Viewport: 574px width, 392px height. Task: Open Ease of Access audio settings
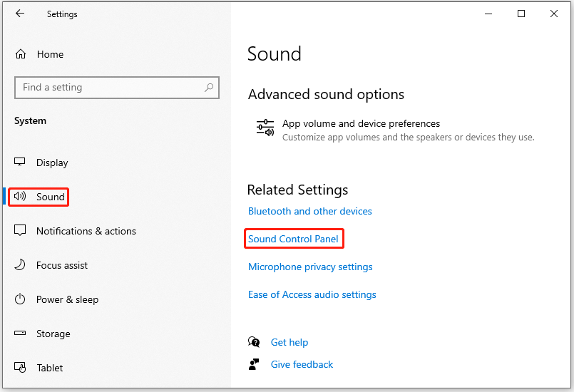[312, 294]
